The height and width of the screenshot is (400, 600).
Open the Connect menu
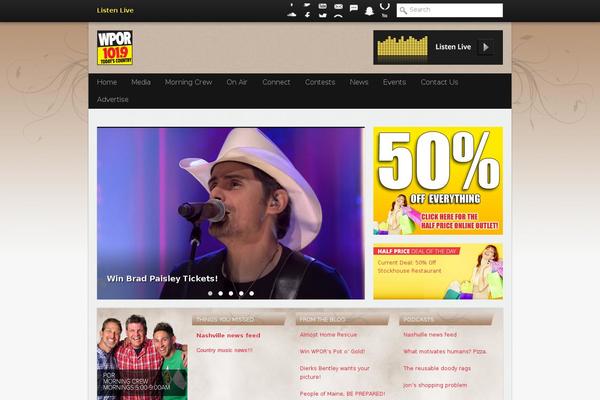point(276,82)
